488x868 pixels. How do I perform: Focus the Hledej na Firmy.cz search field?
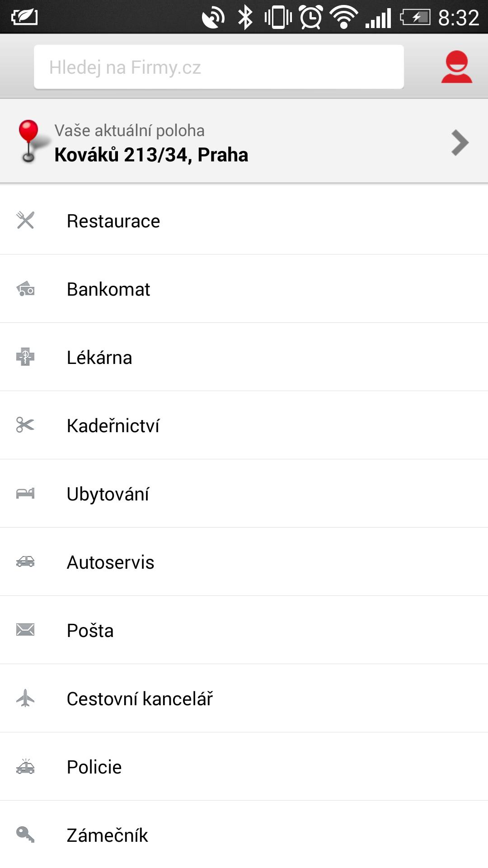(219, 67)
